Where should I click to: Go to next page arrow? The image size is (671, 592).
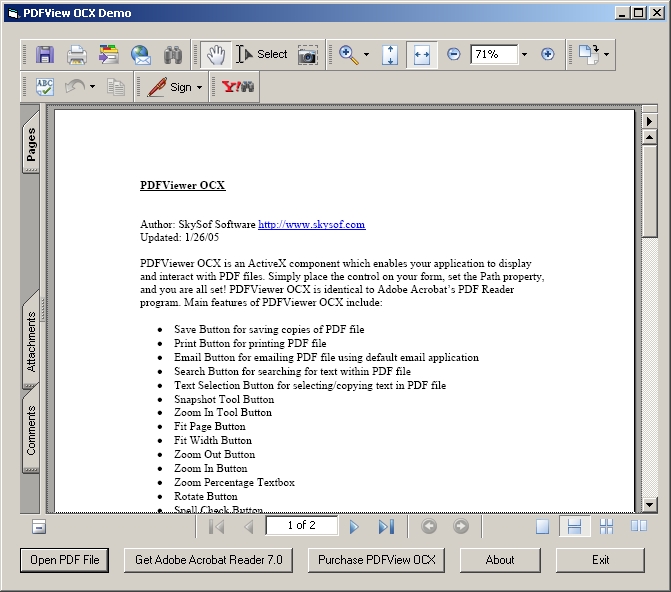(354, 526)
